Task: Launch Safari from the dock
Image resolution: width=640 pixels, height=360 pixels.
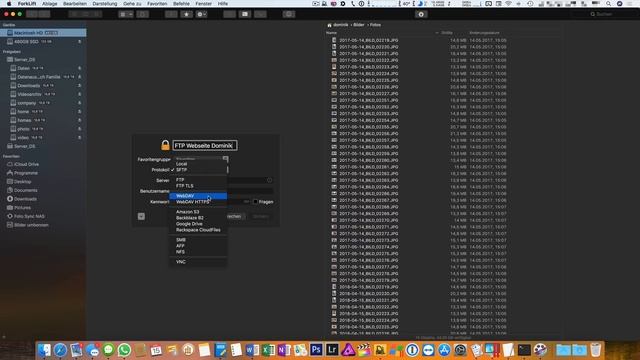Action: click(60, 350)
